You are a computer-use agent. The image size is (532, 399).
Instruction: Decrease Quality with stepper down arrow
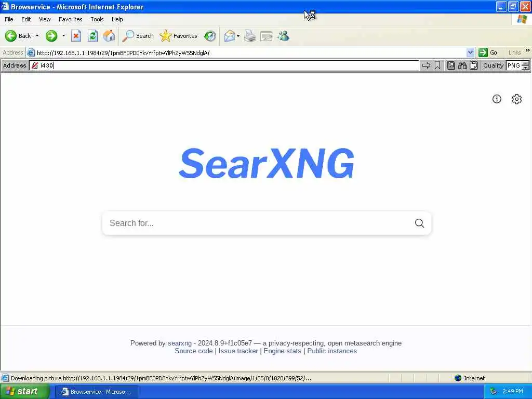(x=526, y=68)
